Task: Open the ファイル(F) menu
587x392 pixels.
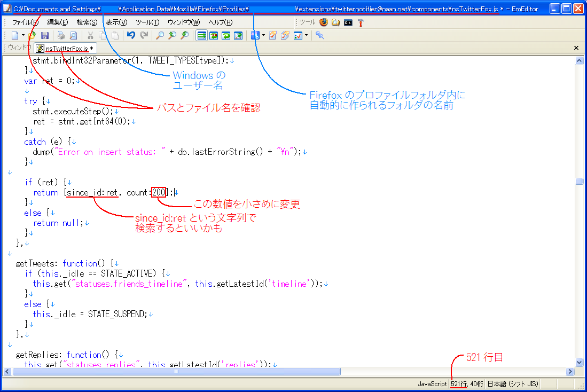Action: tap(25, 22)
